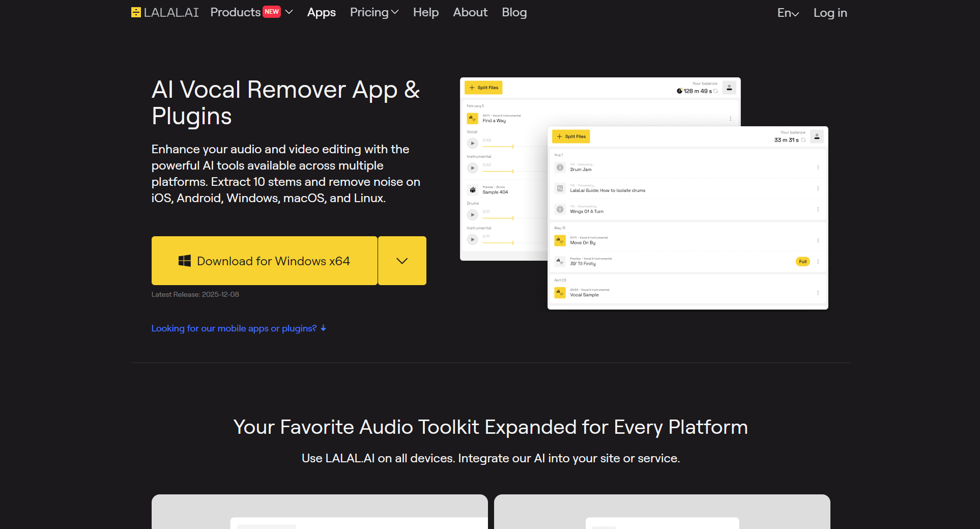Expand the download platform options arrow
980x529 pixels.
click(x=402, y=261)
